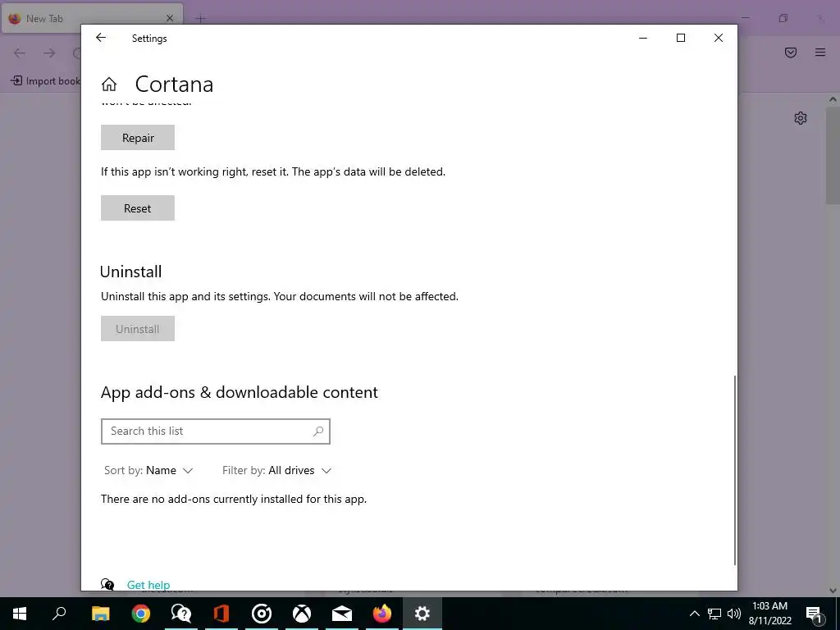Show hidden system tray icons
Image resolution: width=840 pixels, height=630 pixels.
coord(694,614)
